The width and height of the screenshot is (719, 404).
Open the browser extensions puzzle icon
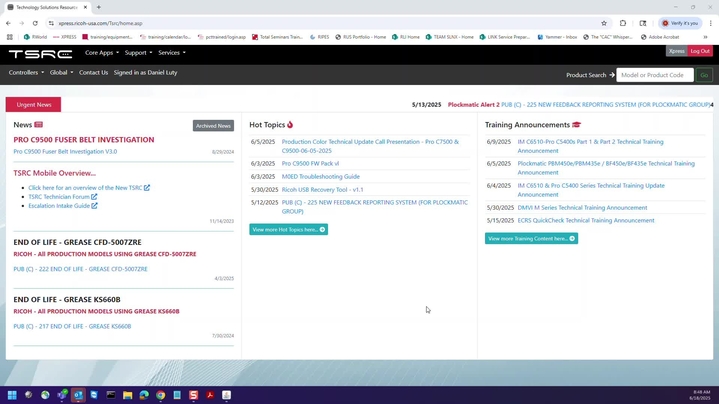623,23
